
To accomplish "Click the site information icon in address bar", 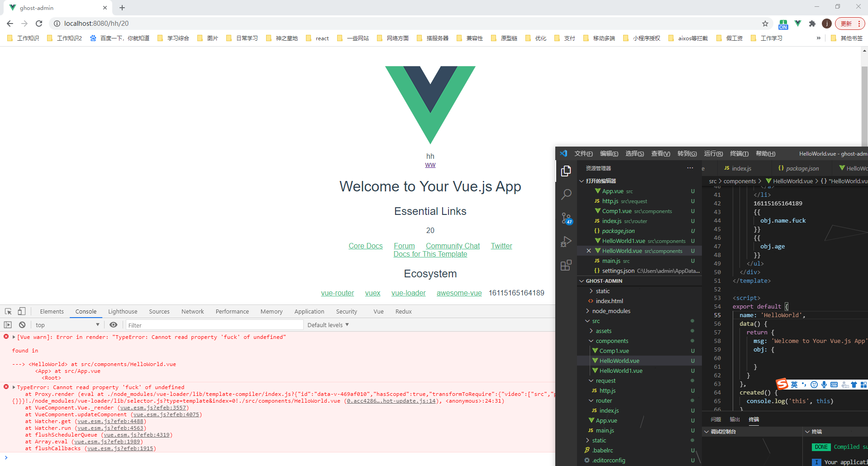I will (x=57, y=24).
